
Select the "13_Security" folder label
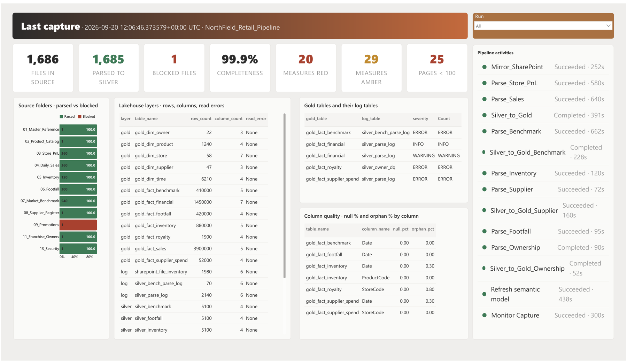click(x=49, y=249)
